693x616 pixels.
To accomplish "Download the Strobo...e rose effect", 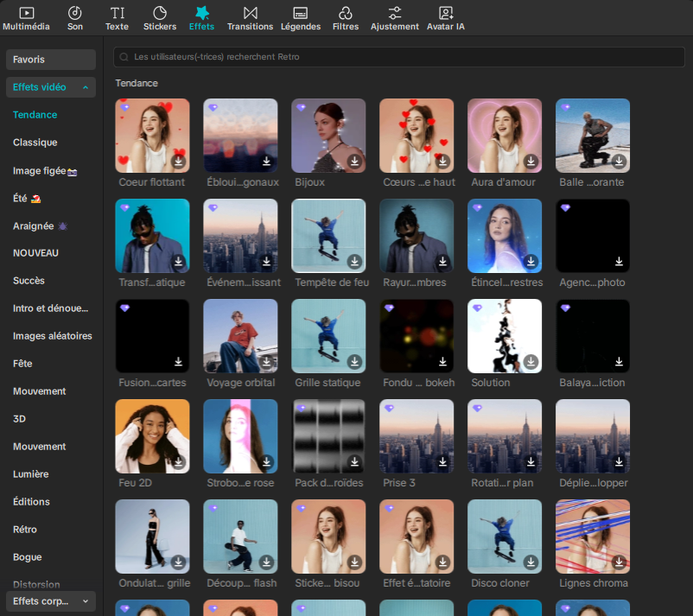I will 266,462.
